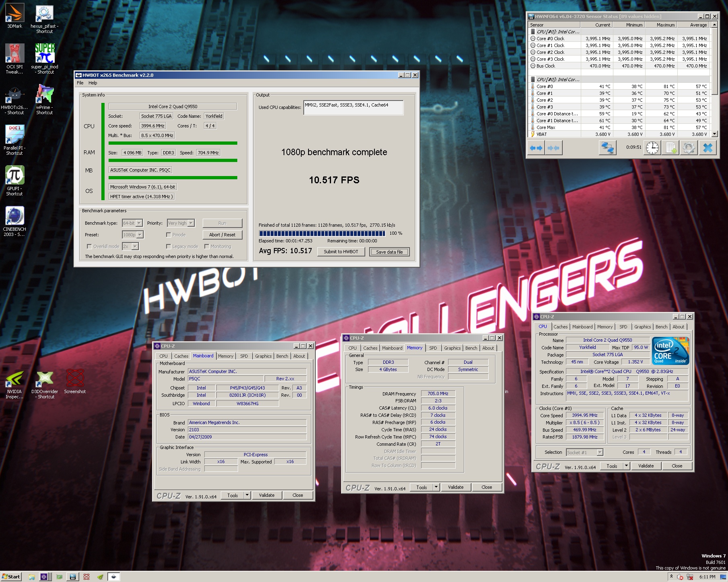Screen dimensions: 728x582
Task: Select OCX SPI Tweaker desktop icon
Action: click(14, 59)
